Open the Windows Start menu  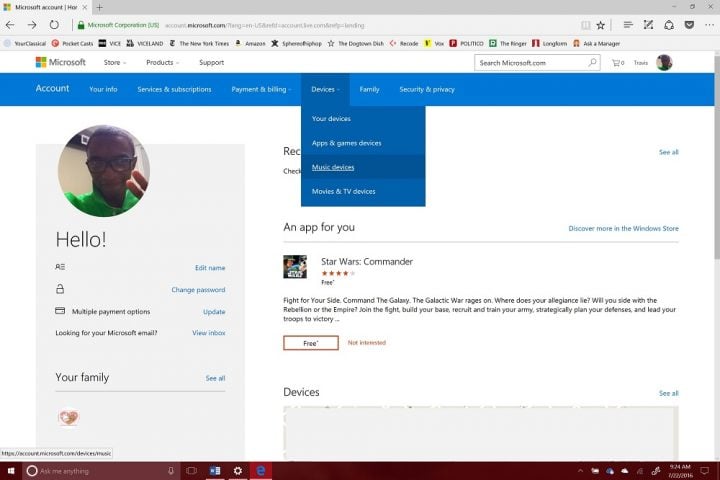tap(11, 471)
